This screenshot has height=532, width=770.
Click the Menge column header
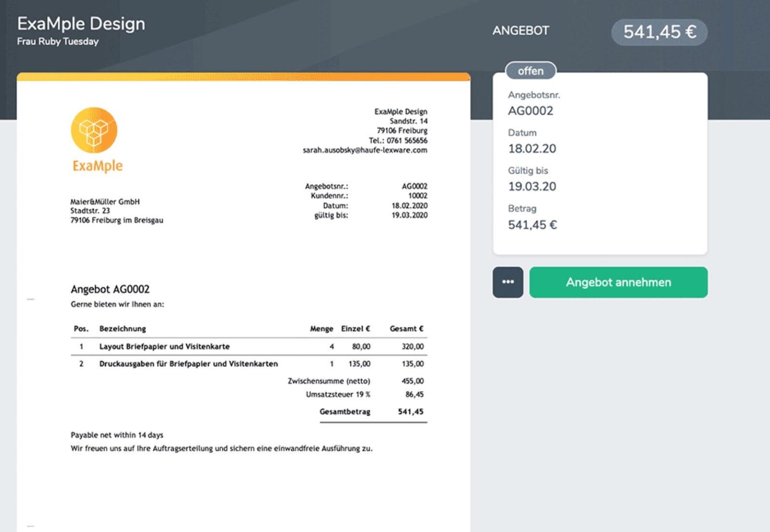coord(321,329)
